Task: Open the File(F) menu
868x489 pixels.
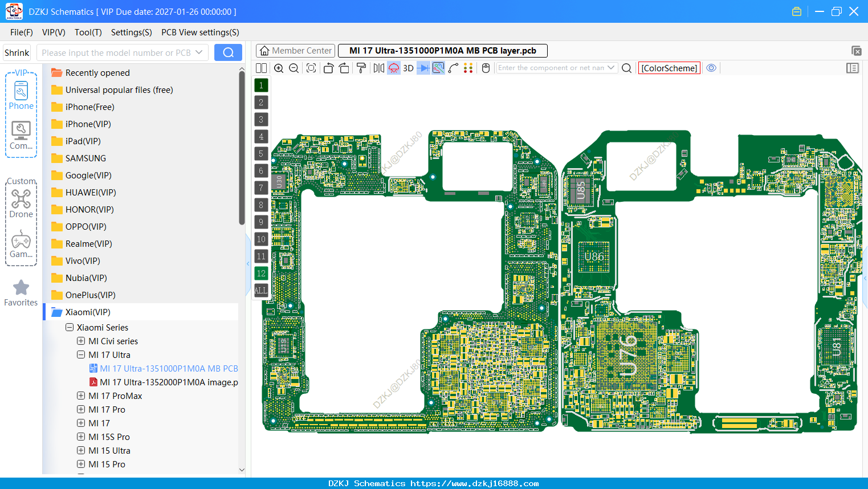Action: [22, 32]
